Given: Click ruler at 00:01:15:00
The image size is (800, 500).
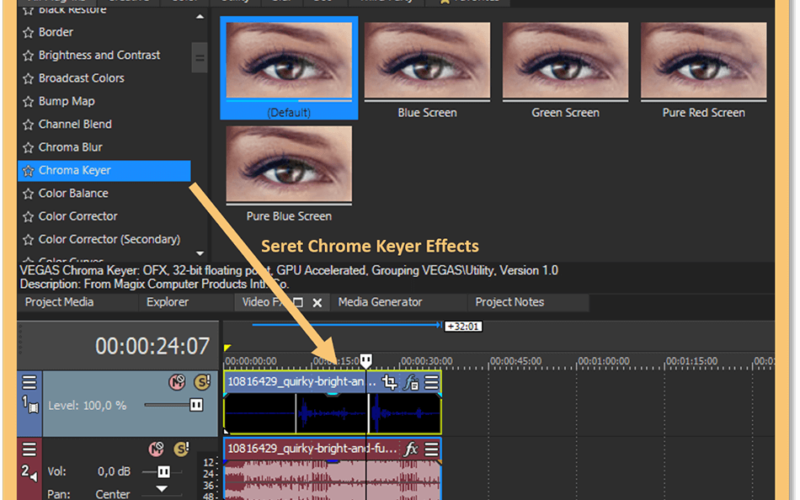Looking at the screenshot, I should pos(692,361).
